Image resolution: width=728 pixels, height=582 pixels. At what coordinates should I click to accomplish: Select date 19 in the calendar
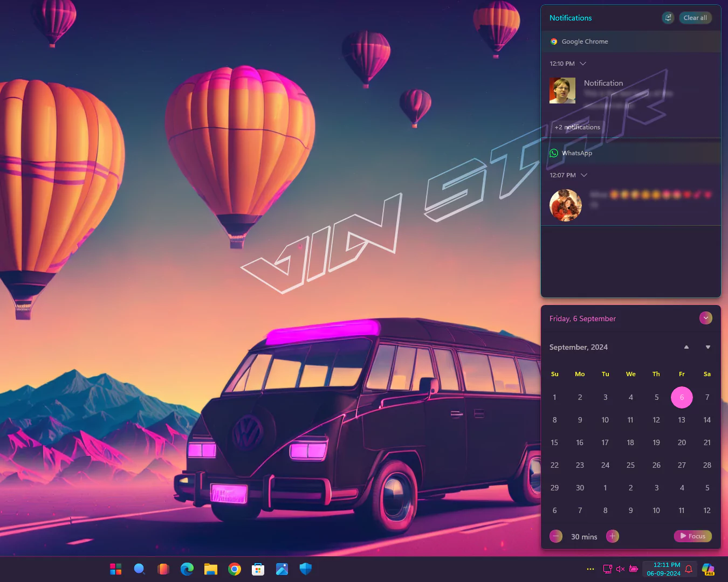[656, 442]
